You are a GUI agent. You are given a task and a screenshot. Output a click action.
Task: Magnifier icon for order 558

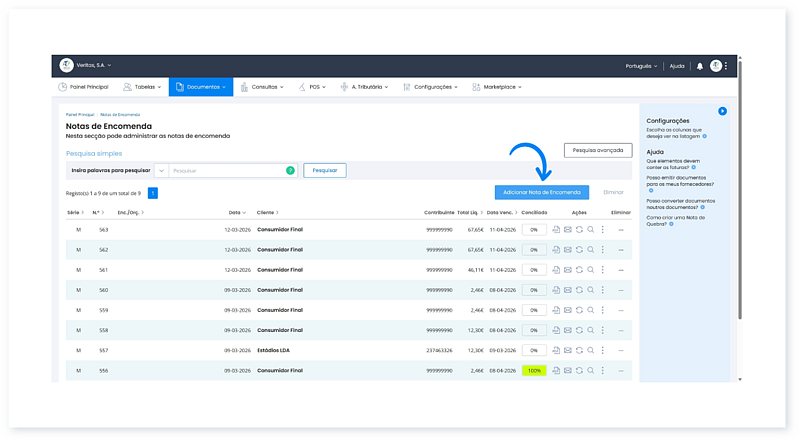[x=590, y=330]
